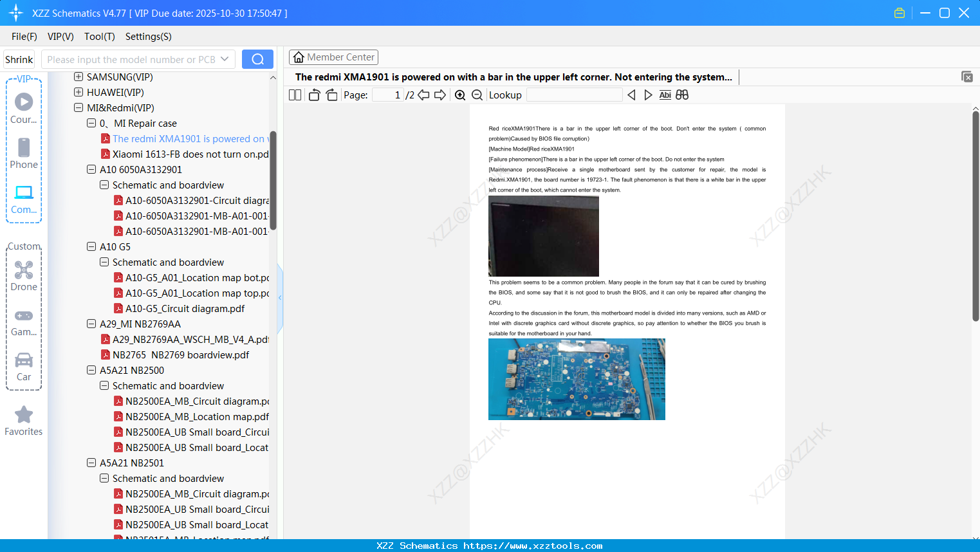The height and width of the screenshot is (552, 980).
Task: Click the blue search button
Action: coord(257,59)
